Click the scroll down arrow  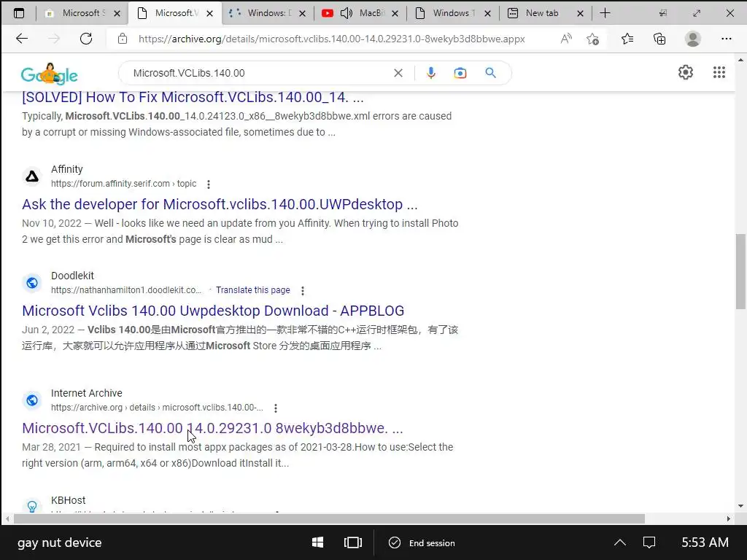(x=740, y=506)
